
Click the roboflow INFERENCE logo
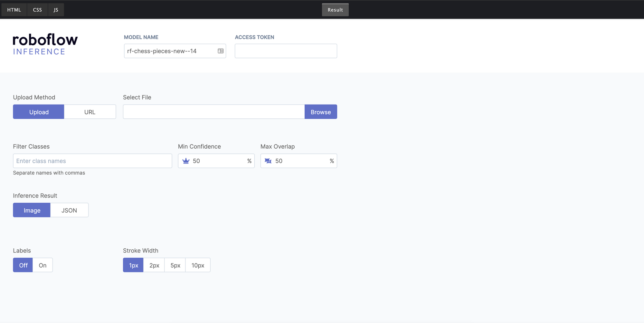[45, 44]
